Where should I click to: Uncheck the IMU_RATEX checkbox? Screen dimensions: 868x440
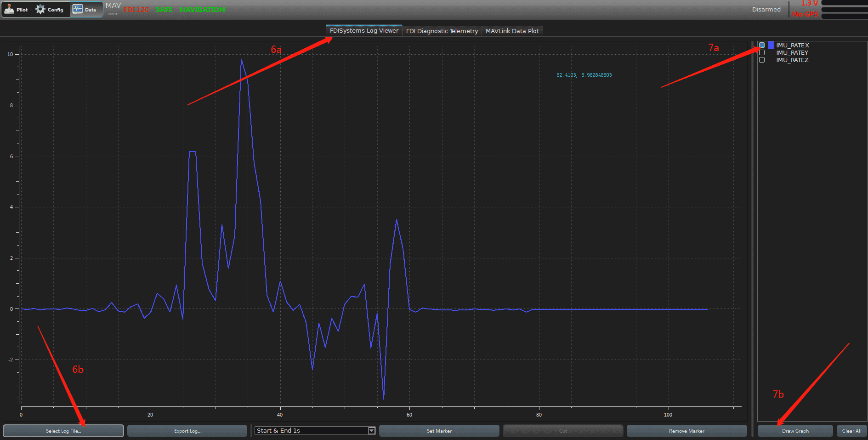click(x=762, y=45)
